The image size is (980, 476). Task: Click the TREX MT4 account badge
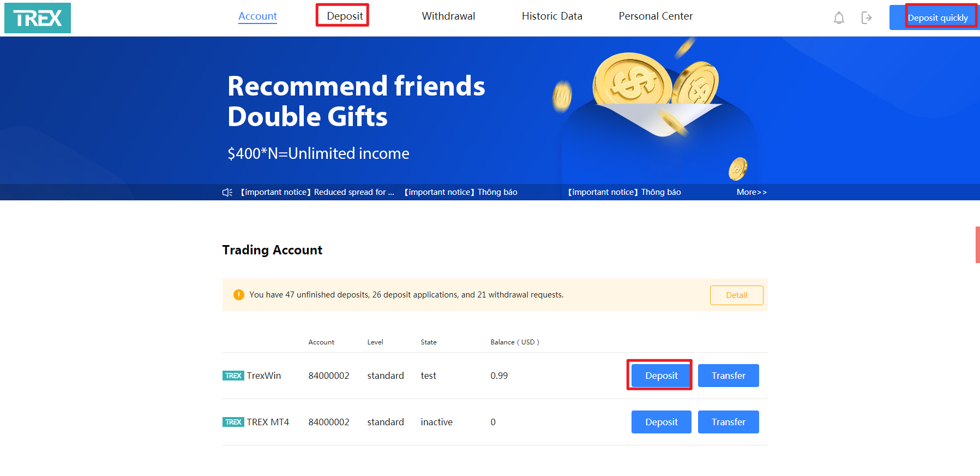tap(233, 422)
